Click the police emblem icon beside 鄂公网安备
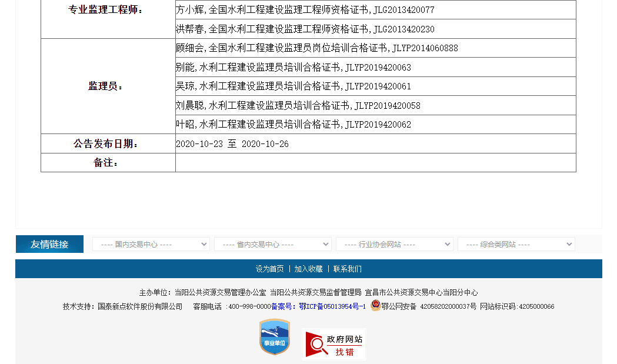 [375, 306]
